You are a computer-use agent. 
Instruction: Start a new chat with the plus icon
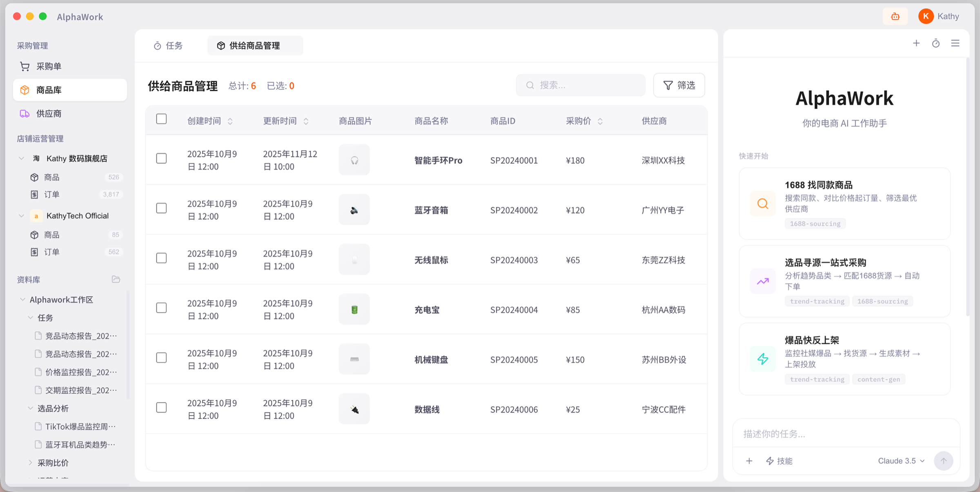(x=916, y=43)
